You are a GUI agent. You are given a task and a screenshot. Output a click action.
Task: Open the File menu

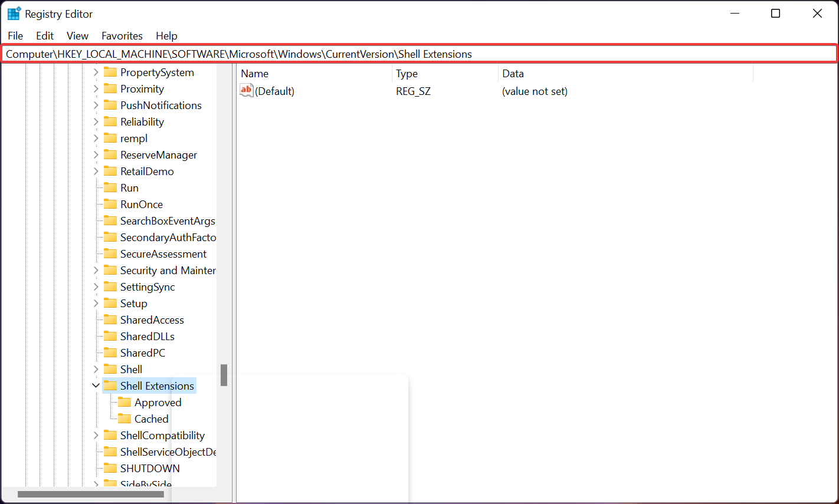[x=15, y=36]
